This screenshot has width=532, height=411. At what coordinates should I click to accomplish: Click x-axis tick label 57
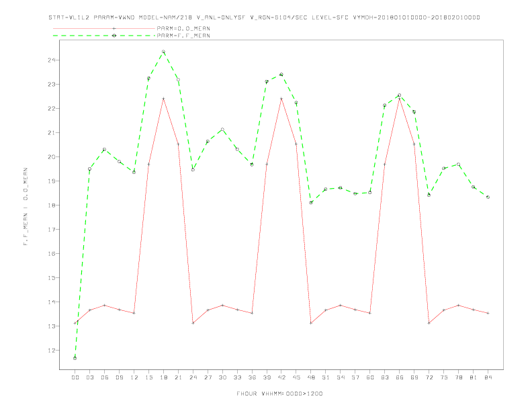[x=355, y=377]
